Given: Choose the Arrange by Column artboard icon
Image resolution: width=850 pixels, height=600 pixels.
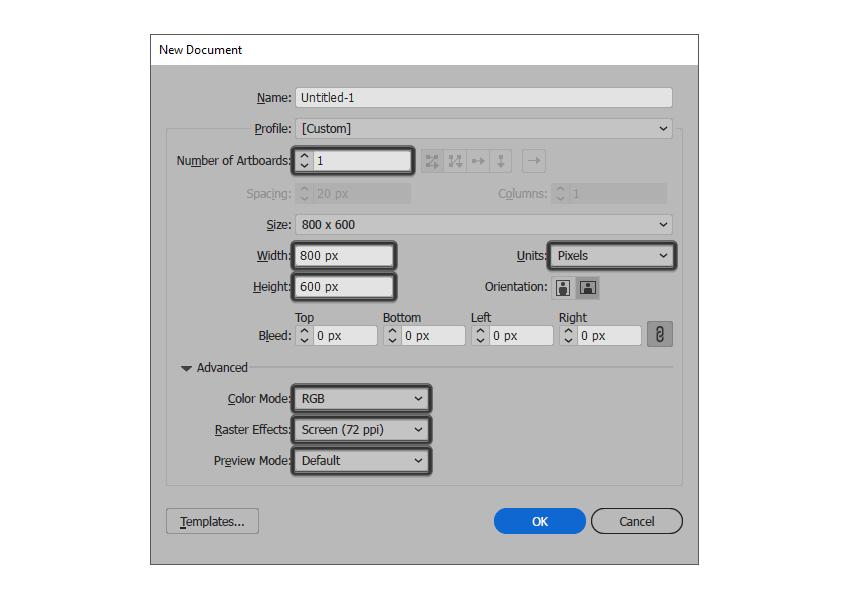Looking at the screenshot, I should [500, 161].
